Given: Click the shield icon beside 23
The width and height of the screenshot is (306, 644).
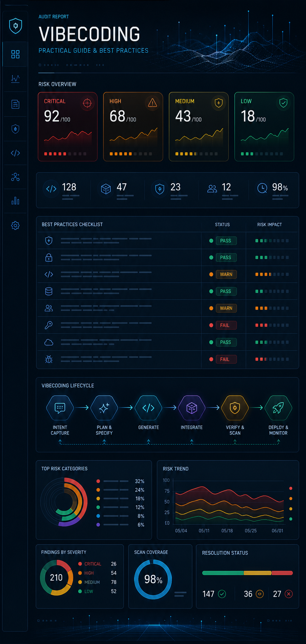Looking at the screenshot, I should (x=160, y=189).
